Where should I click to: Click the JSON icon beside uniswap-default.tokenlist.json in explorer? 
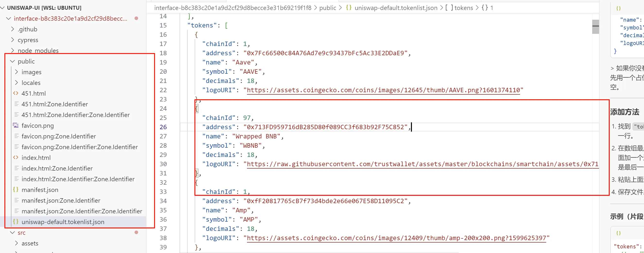(x=16, y=222)
